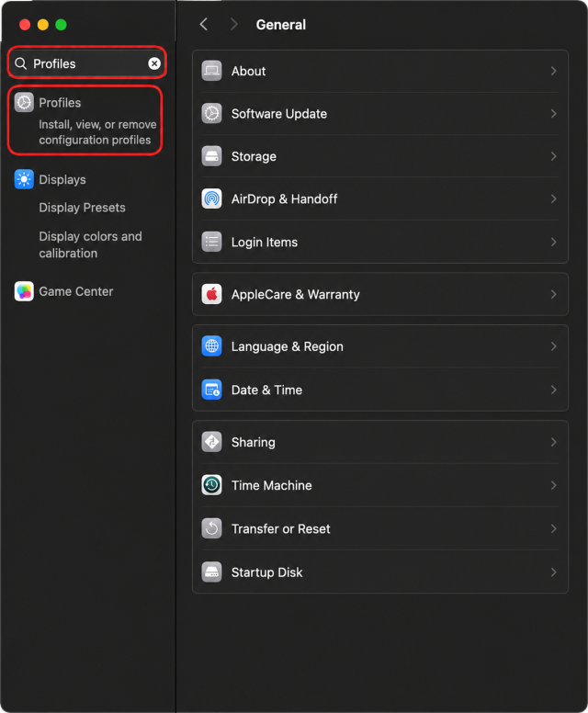This screenshot has height=713, width=588.
Task: Click the Displays sun icon
Action: 24,179
